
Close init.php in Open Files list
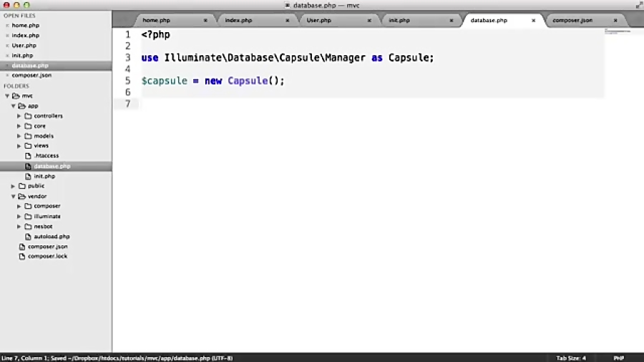coord(7,55)
